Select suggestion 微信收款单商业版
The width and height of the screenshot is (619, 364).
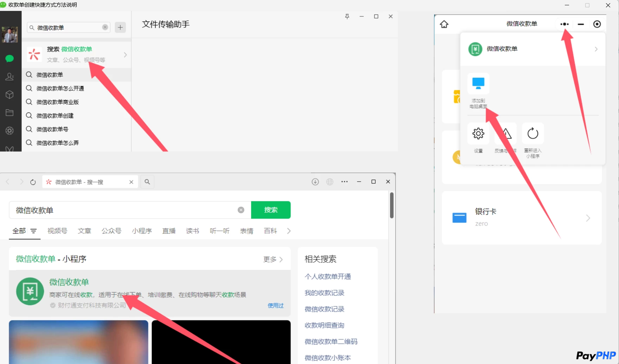click(x=76, y=102)
